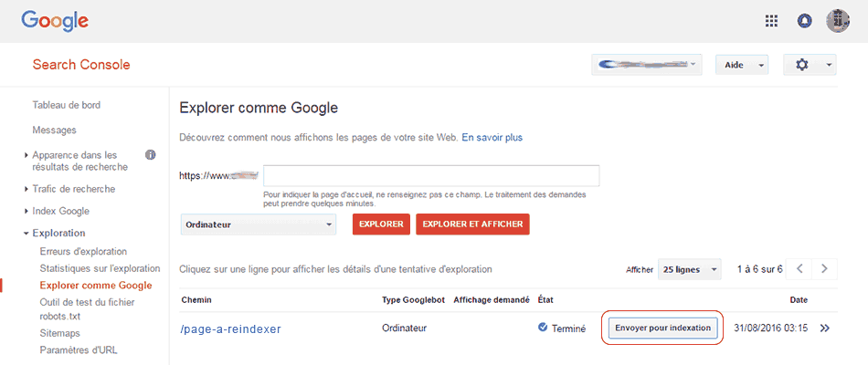Screen dimensions: 868x365
Task: Expand Apparence dans les résultats de recherche
Action: pyautogui.click(x=79, y=161)
